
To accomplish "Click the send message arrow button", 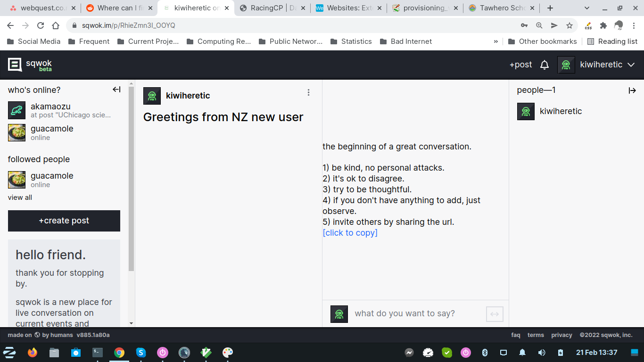I will 495,314.
